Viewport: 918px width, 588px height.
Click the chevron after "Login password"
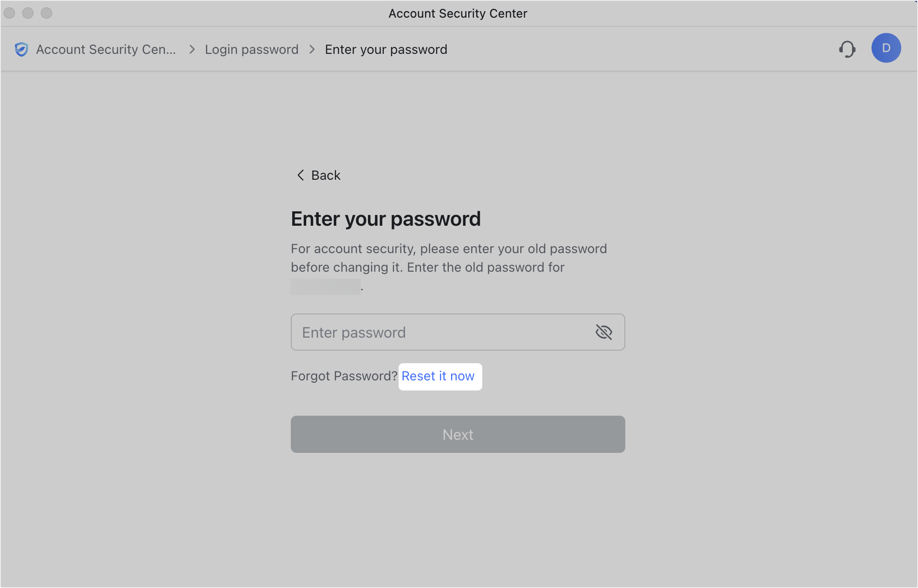(x=311, y=49)
